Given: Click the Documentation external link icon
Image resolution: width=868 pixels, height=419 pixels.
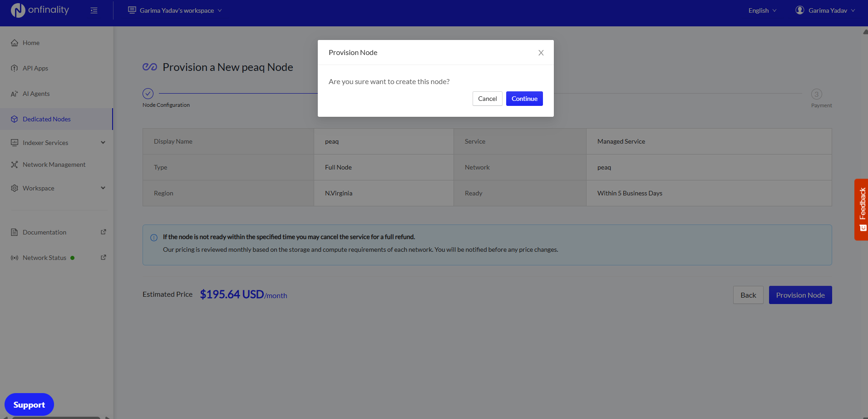Looking at the screenshot, I should 104,232.
